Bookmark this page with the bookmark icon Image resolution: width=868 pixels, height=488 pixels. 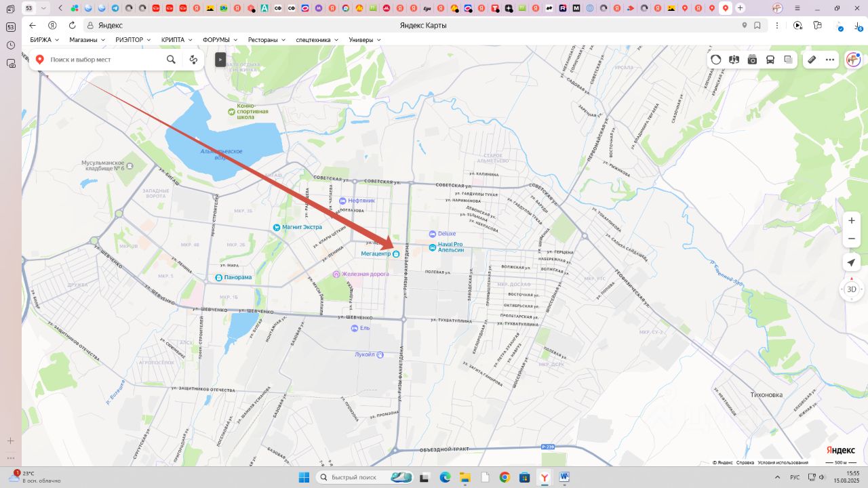tap(757, 25)
